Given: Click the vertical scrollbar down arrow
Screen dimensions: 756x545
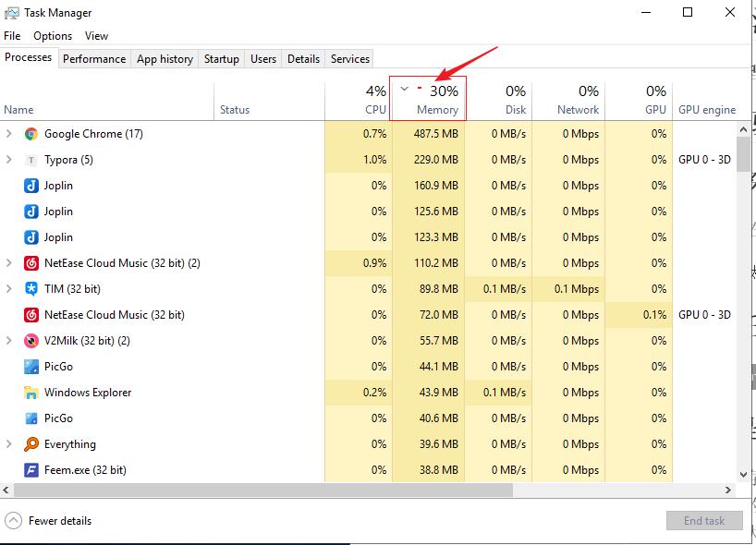Looking at the screenshot, I should coord(743,475).
